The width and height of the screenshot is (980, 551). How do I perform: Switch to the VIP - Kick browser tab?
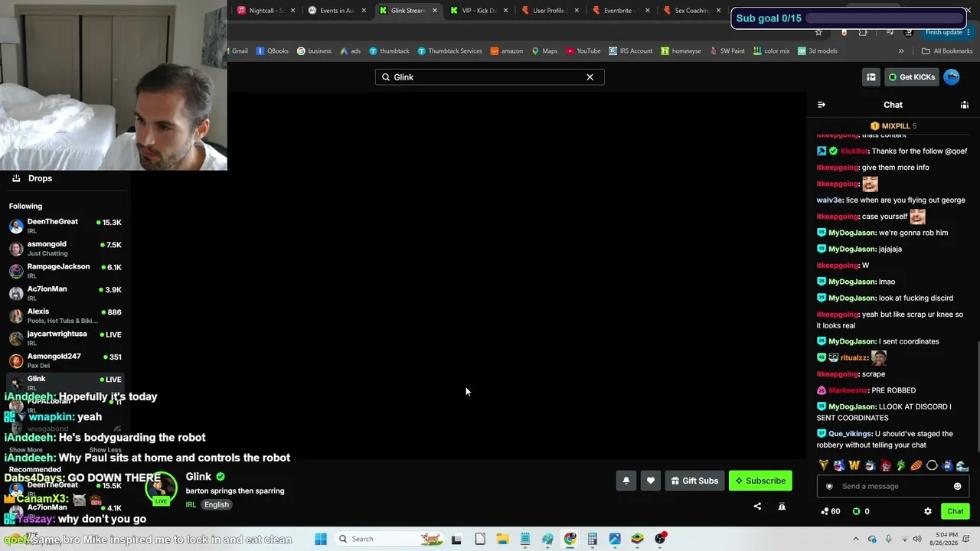[x=479, y=11]
